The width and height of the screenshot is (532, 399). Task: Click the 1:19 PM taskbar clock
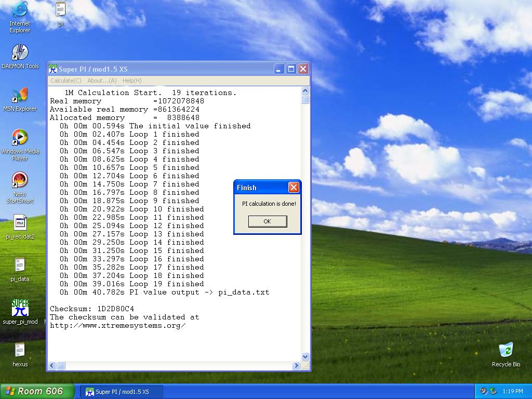(512, 391)
